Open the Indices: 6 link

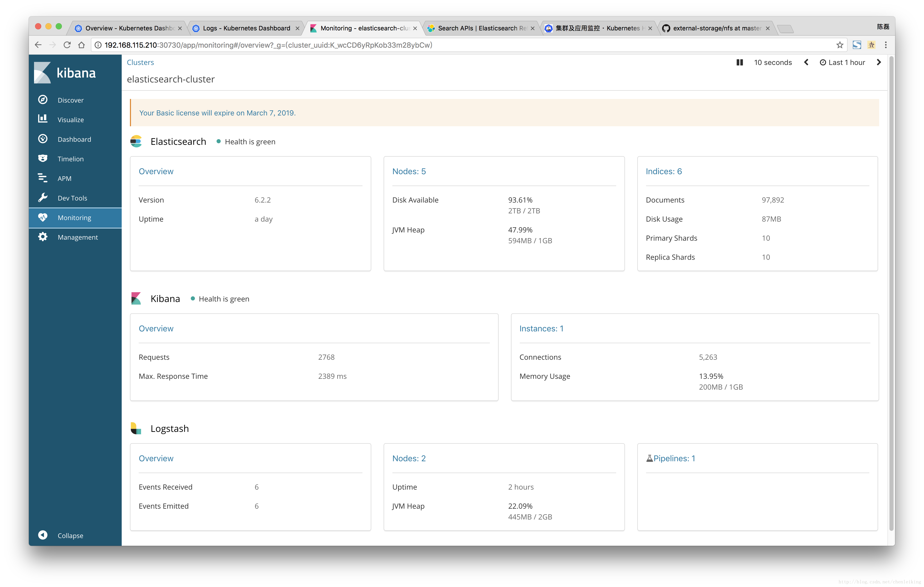663,171
